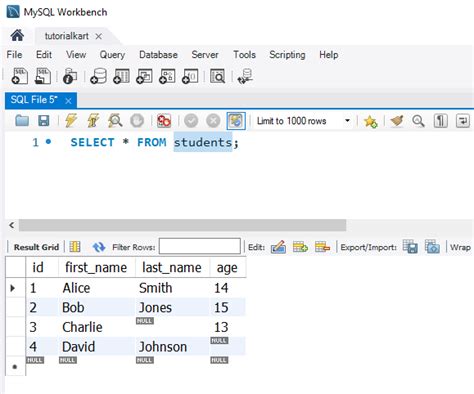Save the query as a snippet (star icon)
474x394 pixels.
click(x=370, y=121)
